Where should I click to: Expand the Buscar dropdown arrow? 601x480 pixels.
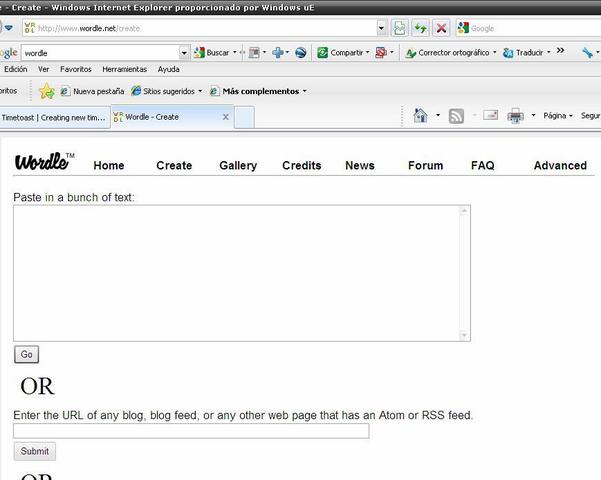(235, 52)
